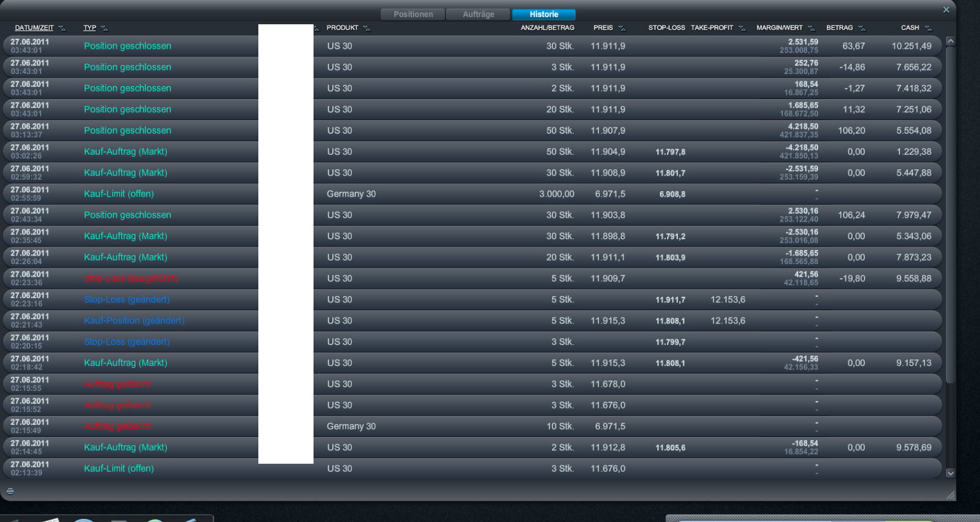
Task: Select the Kauf-Auftrag (Markt) entry at 02:59:32
Action: [x=472, y=173]
